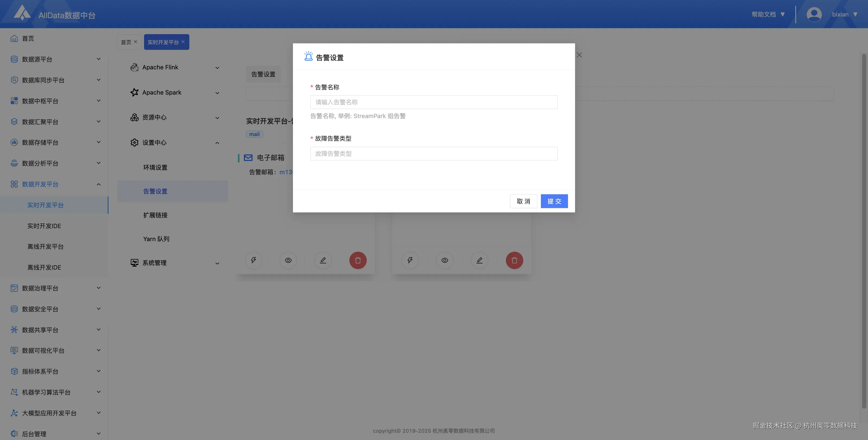
Task: Click the 告警名称 input field
Action: 434,102
